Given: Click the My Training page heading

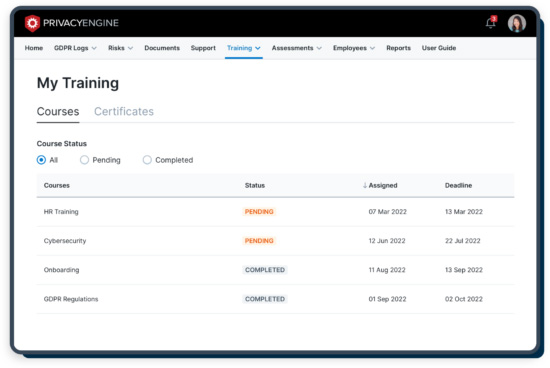Looking at the screenshot, I should click(78, 83).
